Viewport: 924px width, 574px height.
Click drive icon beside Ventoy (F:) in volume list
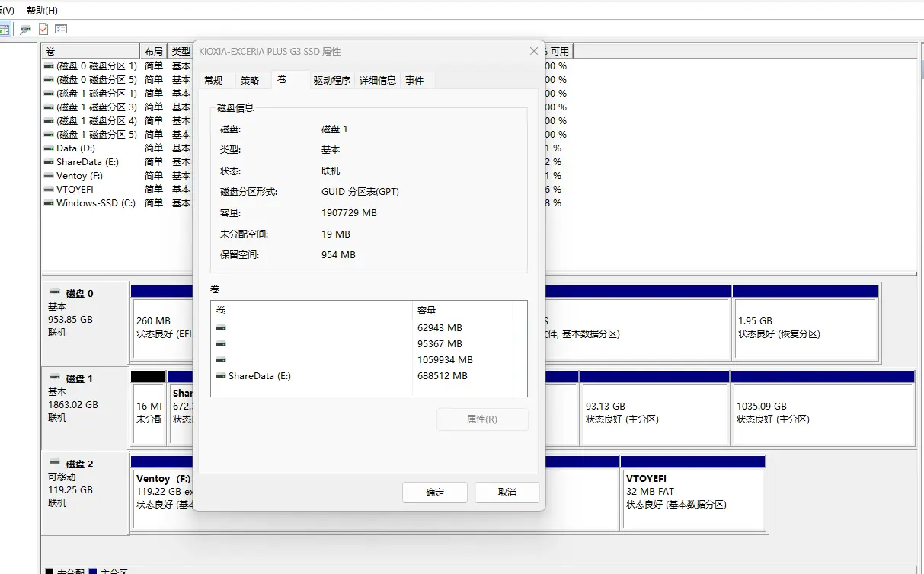point(49,176)
